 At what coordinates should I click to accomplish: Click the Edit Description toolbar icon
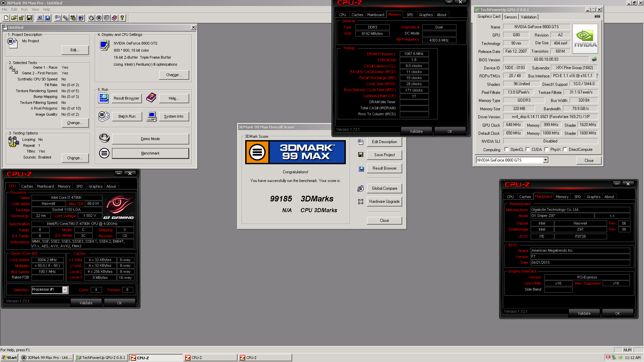tap(58, 18)
